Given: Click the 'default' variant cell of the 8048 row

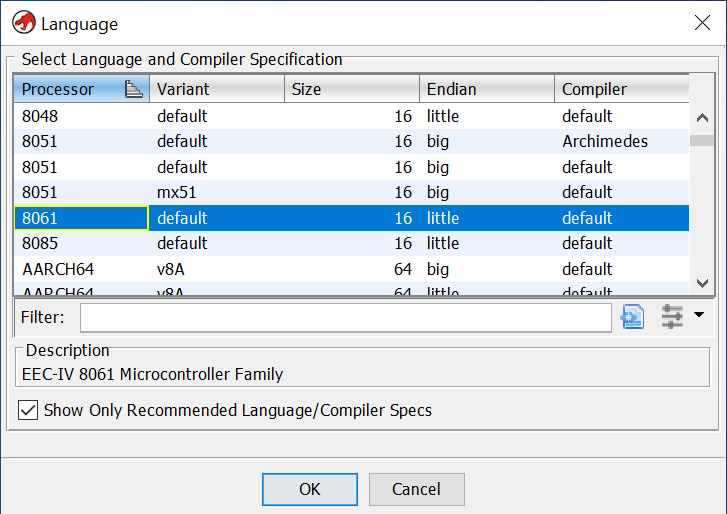Looking at the screenshot, I should click(x=217, y=116).
